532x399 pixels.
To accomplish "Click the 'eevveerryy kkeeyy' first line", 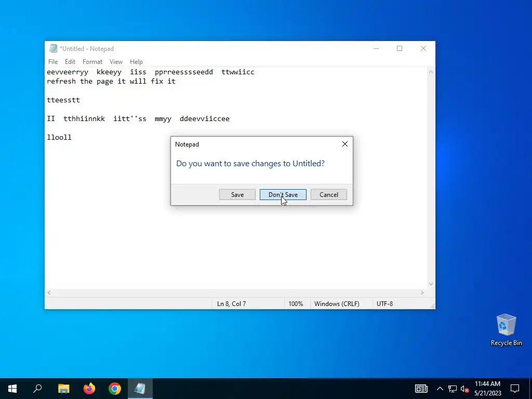I will click(x=150, y=72).
